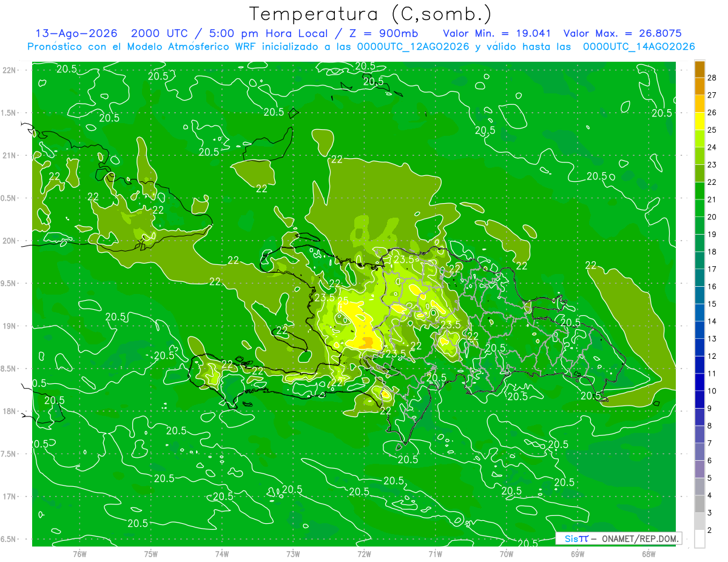
Task: Click the latitude axis label '21N'
Action: click(x=9, y=155)
